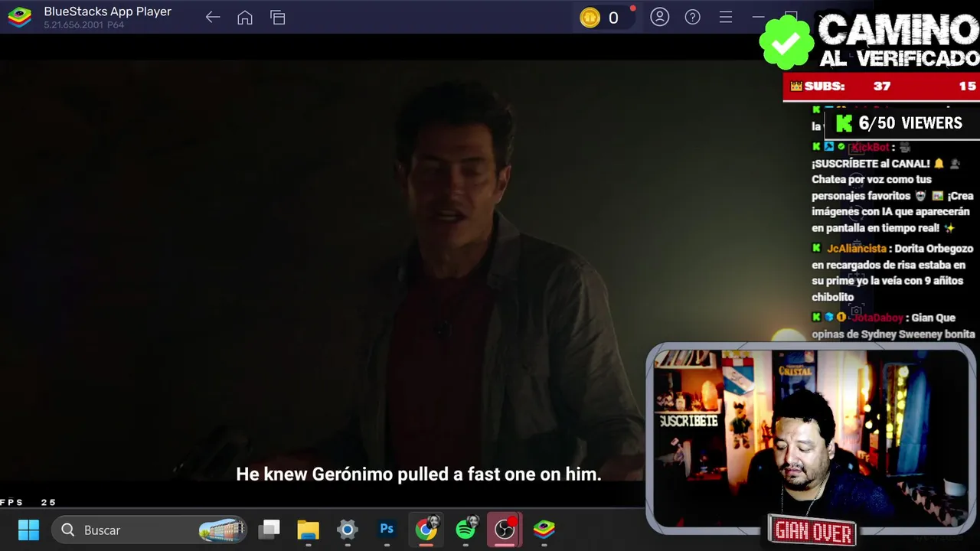Click the Buscar taskbar search box
This screenshot has height=551, width=980.
150,530
